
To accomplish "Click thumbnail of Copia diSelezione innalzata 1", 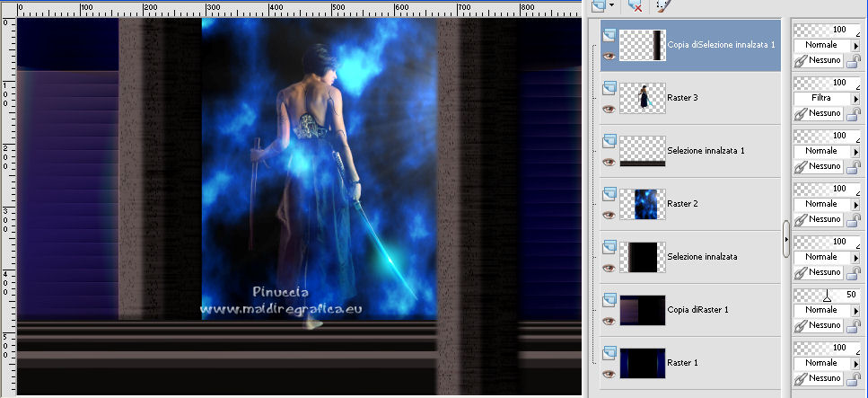I will 642,46.
